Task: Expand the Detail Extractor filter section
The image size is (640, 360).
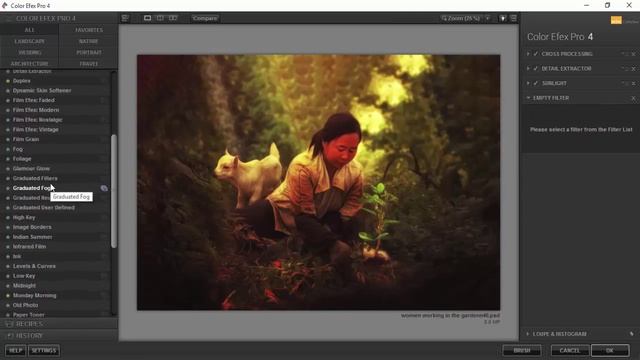Action: pyautogui.click(x=528, y=69)
